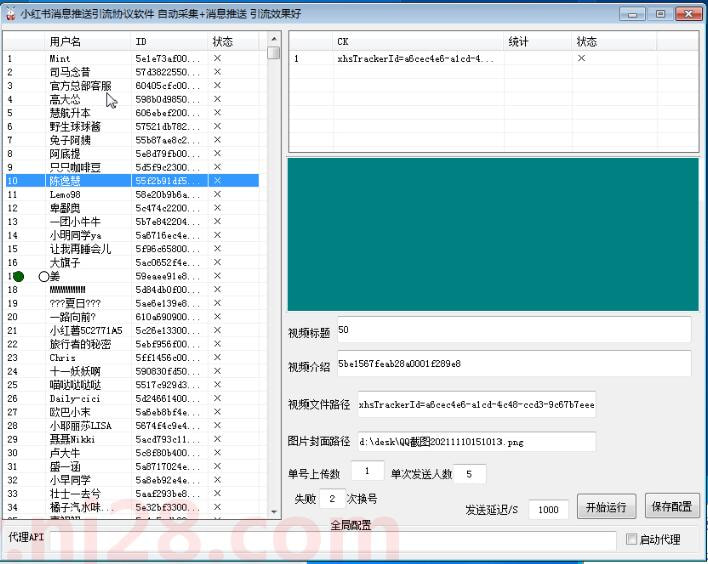Select user row Chris
The image size is (708, 564).
pyautogui.click(x=132, y=357)
